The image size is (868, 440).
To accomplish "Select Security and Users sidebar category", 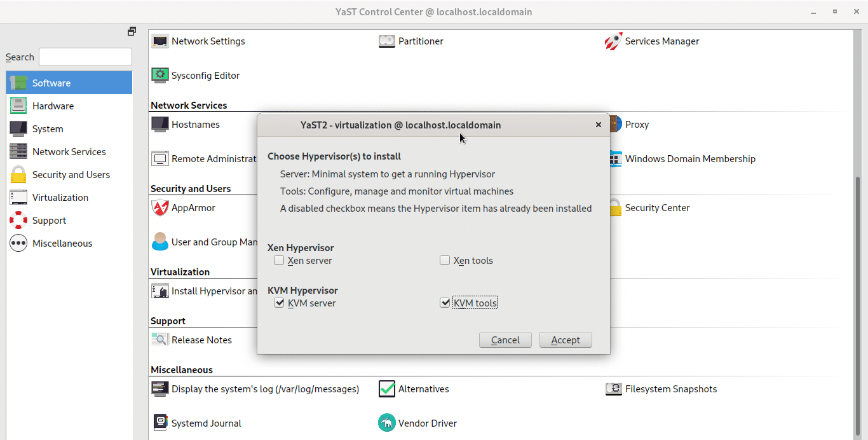I will pos(69,175).
